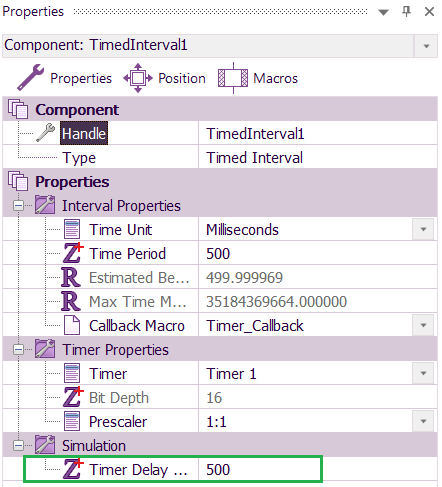Image resolution: width=442 pixels, height=487 pixels.
Task: Click the Z icon beside Timer Delay
Action: coord(73,469)
